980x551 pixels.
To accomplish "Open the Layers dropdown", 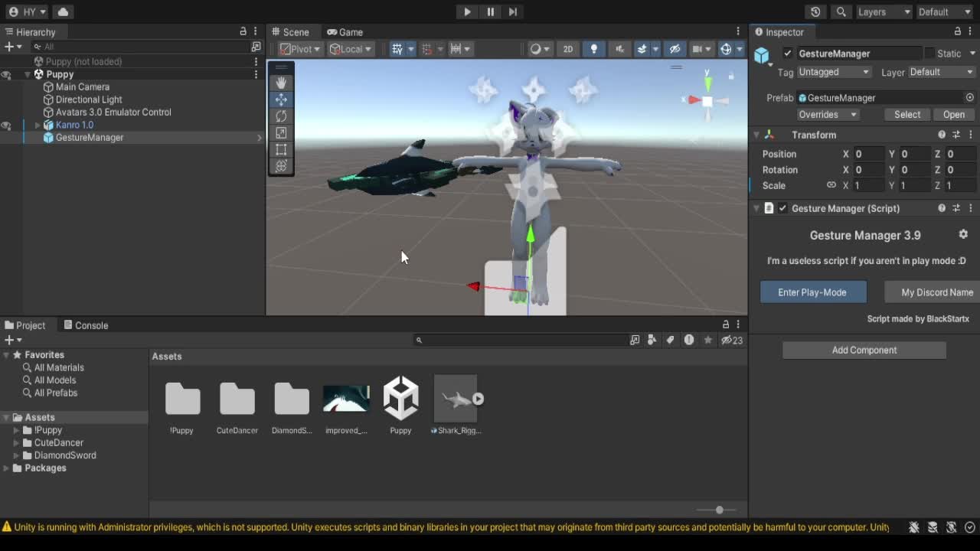I will point(884,11).
